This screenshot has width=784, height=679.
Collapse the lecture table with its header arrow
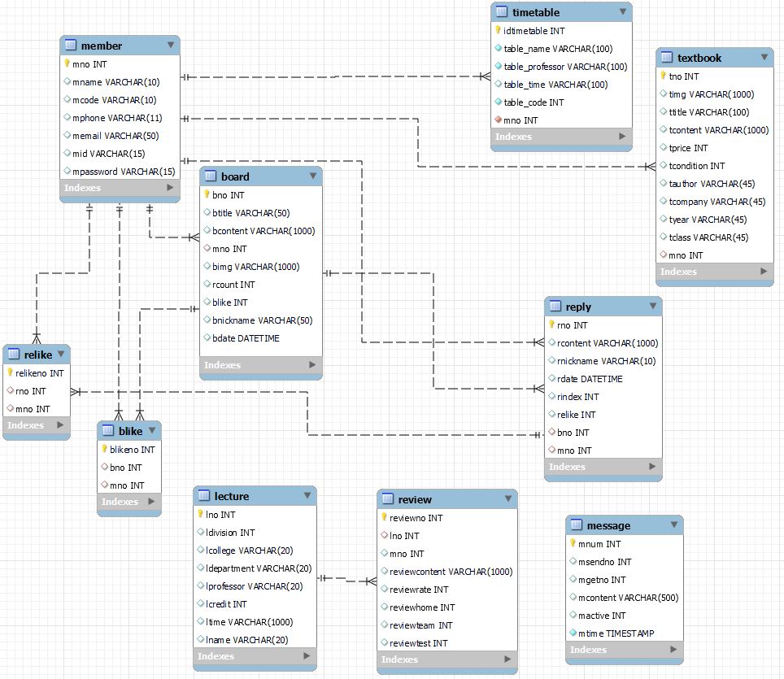[307, 495]
